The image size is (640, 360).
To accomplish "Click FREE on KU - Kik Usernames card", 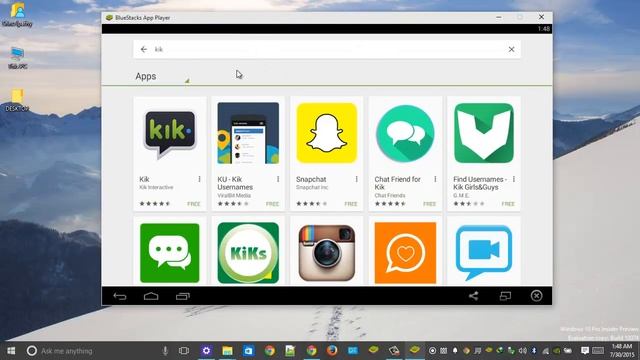I will click(x=272, y=204).
